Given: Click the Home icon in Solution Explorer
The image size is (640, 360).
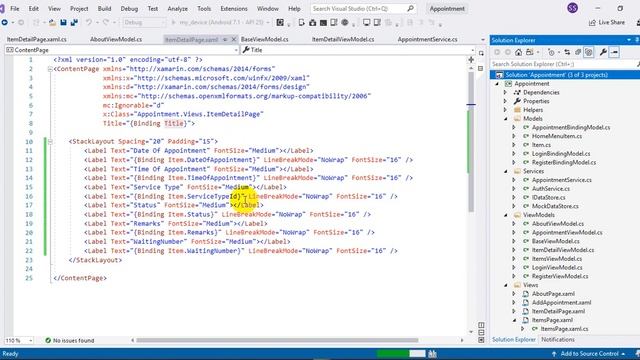Looking at the screenshot, I should [x=518, y=52].
